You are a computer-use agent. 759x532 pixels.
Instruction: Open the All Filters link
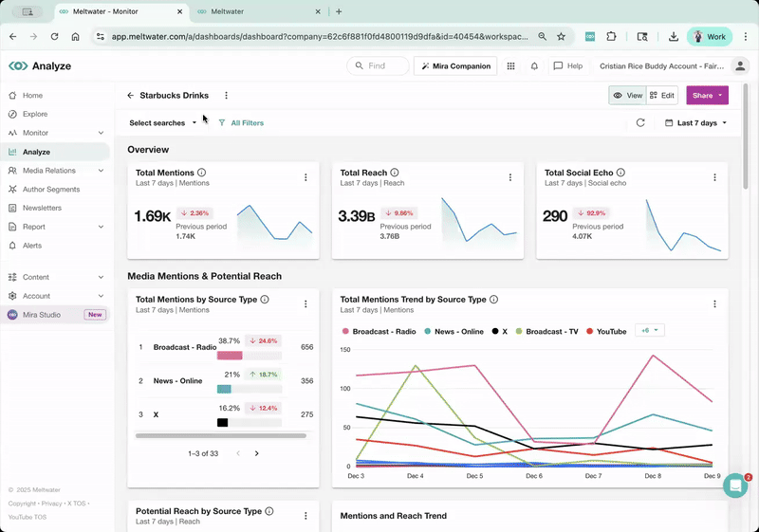pos(241,123)
